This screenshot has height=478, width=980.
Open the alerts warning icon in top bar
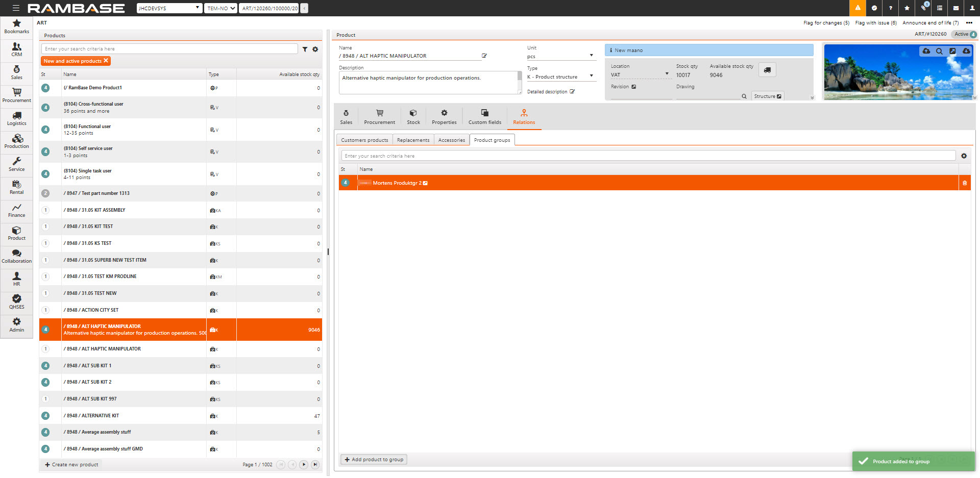[x=857, y=8]
